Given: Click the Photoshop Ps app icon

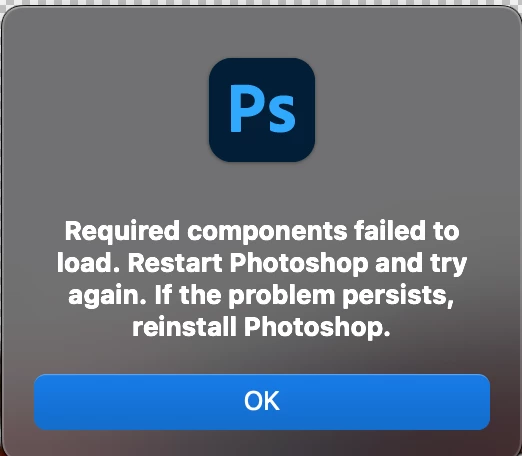Looking at the screenshot, I should tap(262, 110).
